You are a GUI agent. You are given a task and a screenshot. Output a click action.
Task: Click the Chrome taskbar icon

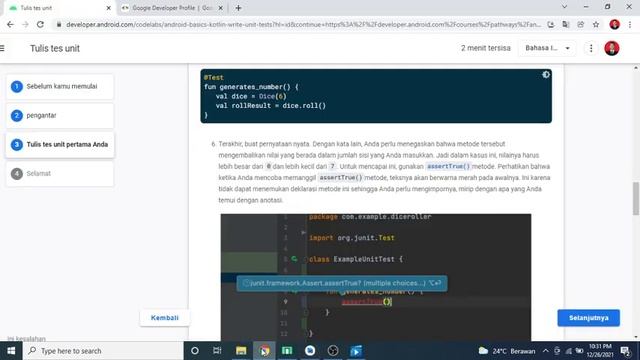coord(264,351)
